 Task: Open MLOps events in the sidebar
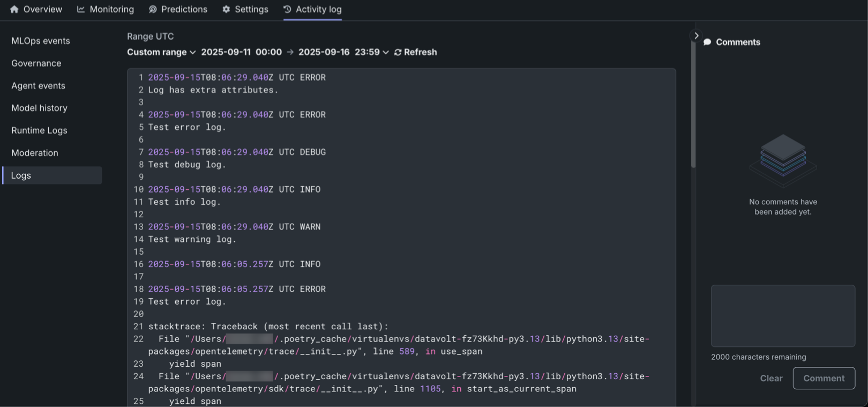tap(41, 41)
